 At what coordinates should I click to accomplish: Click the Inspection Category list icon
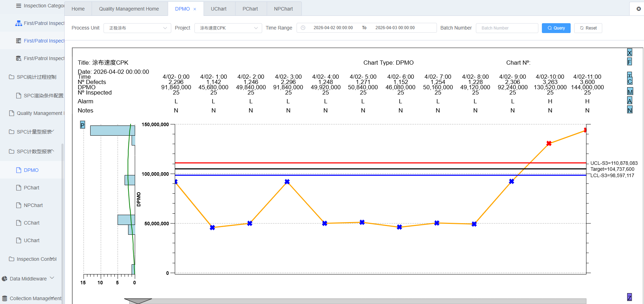[19, 6]
